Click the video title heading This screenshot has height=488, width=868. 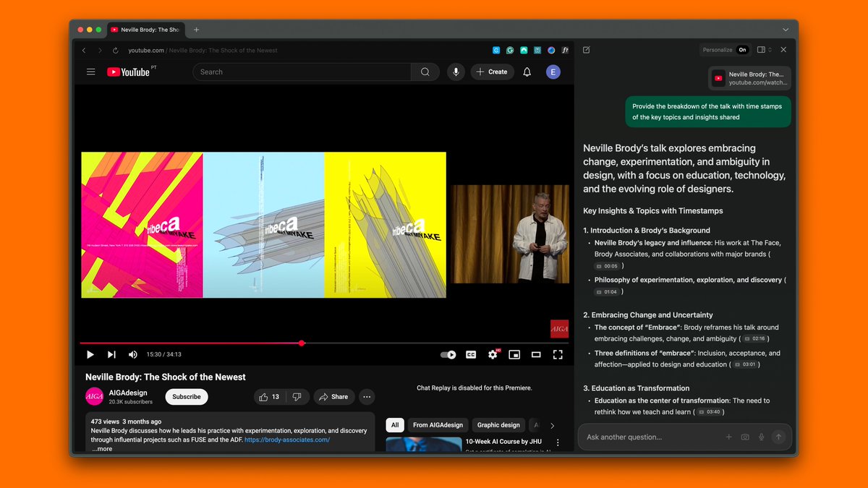point(166,377)
